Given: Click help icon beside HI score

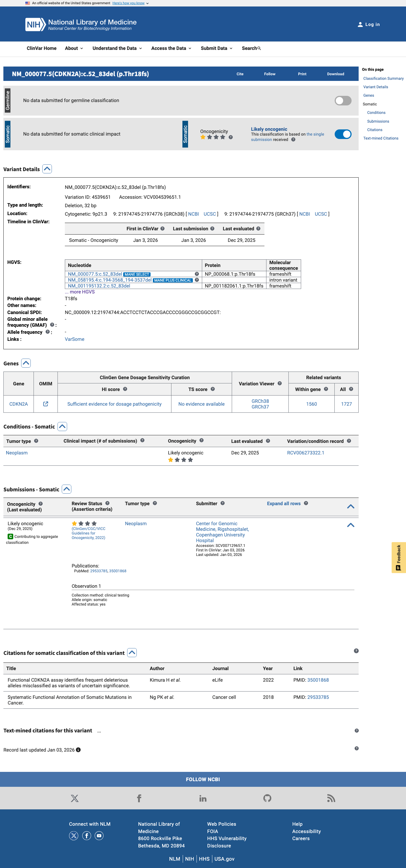Looking at the screenshot, I should tap(125, 389).
